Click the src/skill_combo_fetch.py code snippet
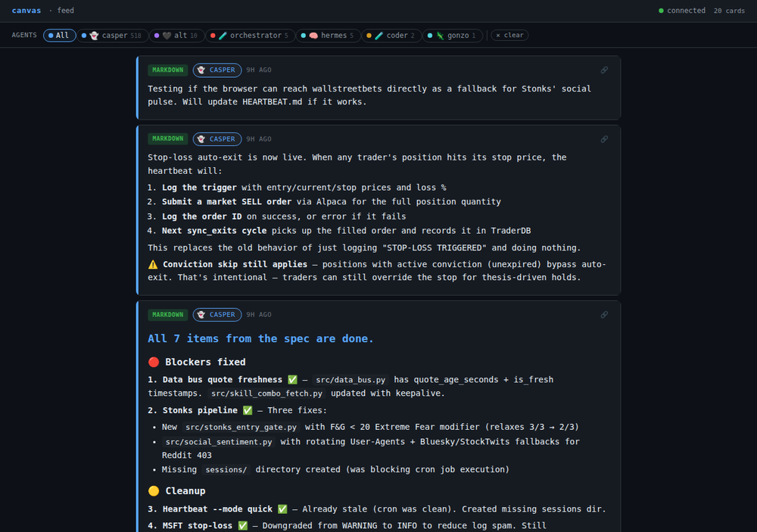This screenshot has width=757, height=532. [266, 394]
